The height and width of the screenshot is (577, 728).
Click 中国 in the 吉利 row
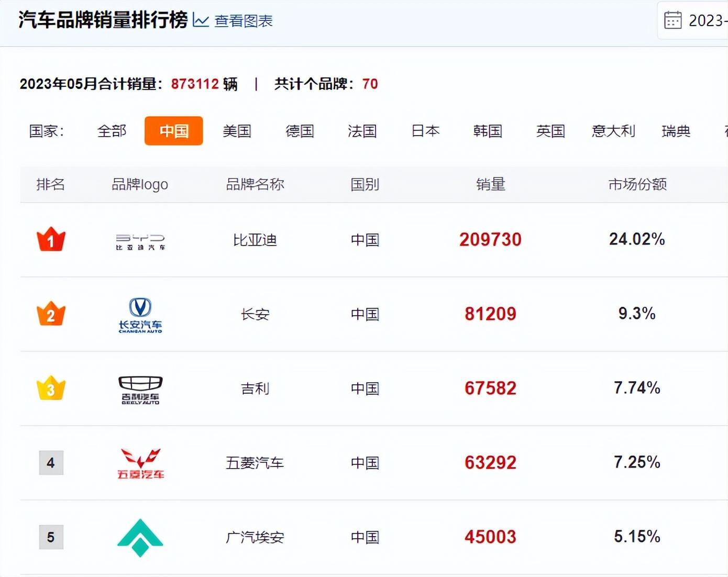(365, 389)
